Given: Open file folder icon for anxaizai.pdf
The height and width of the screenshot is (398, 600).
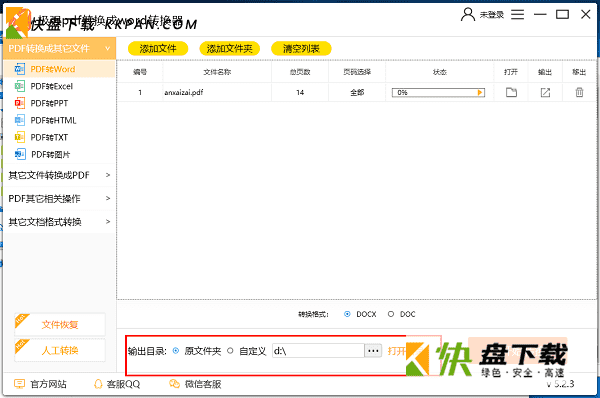Looking at the screenshot, I should pos(511,92).
